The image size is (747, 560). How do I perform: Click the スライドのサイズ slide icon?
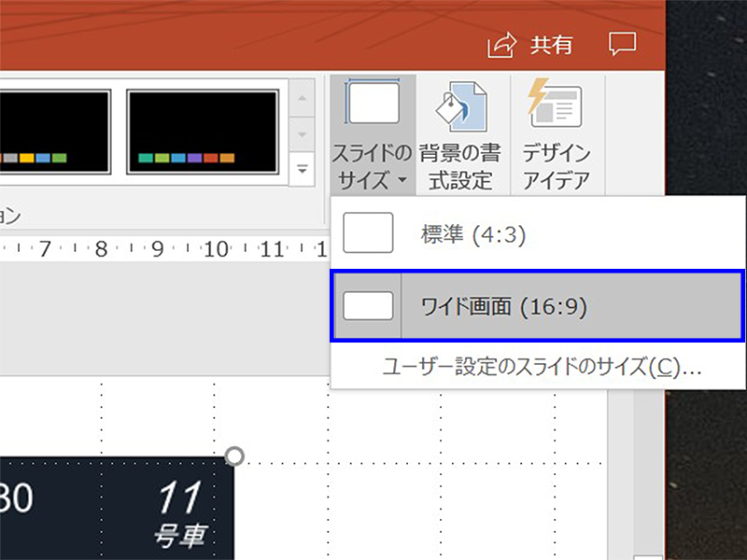373,103
